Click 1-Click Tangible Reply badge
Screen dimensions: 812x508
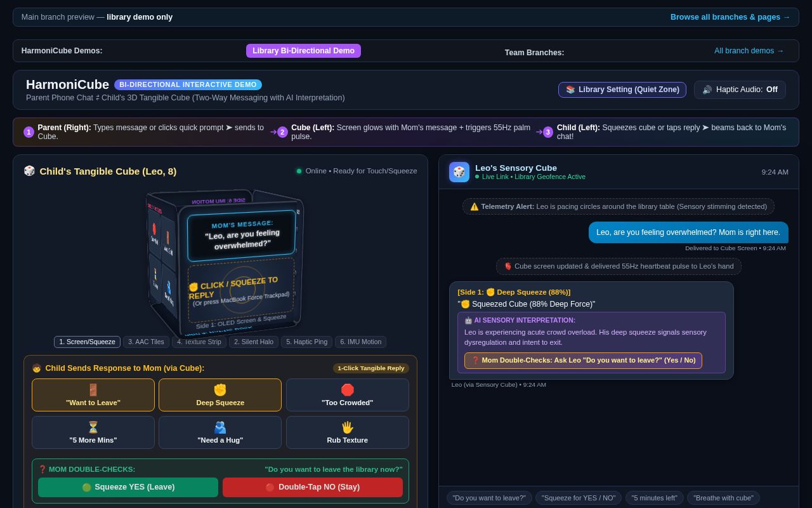tap(371, 368)
